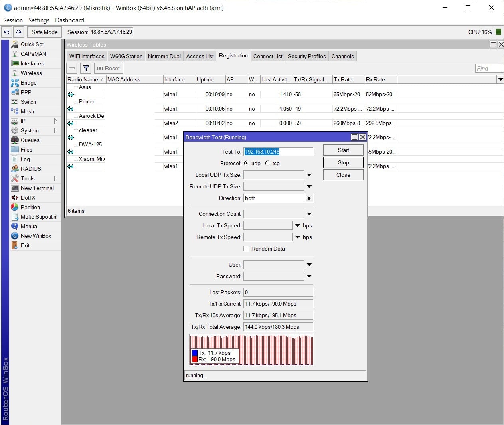Open column chooser dropdown in Wireless Tables
The height and width of the screenshot is (425, 504).
[x=500, y=79]
